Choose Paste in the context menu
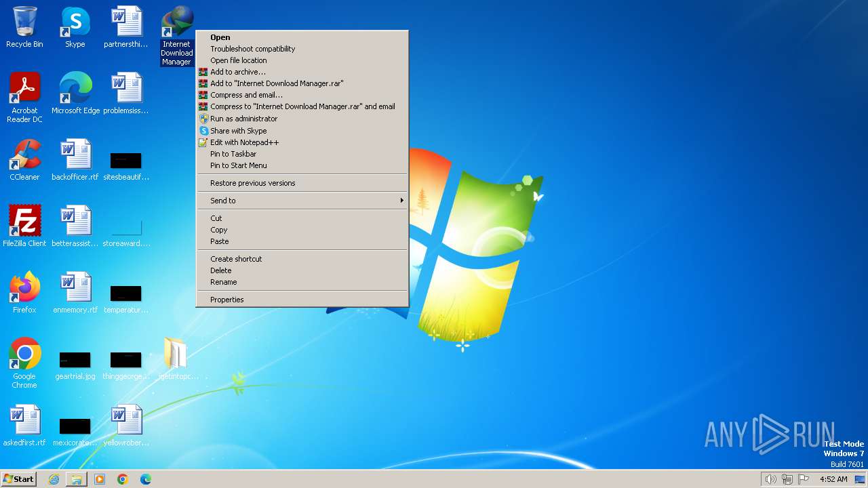The width and height of the screenshot is (868, 488). [302, 241]
